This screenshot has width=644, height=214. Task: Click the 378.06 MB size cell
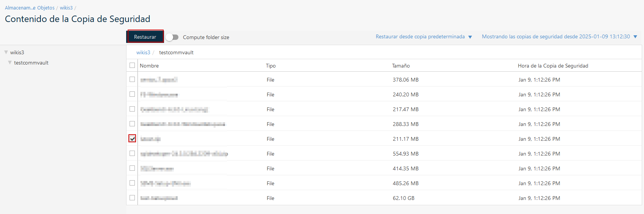(406, 80)
